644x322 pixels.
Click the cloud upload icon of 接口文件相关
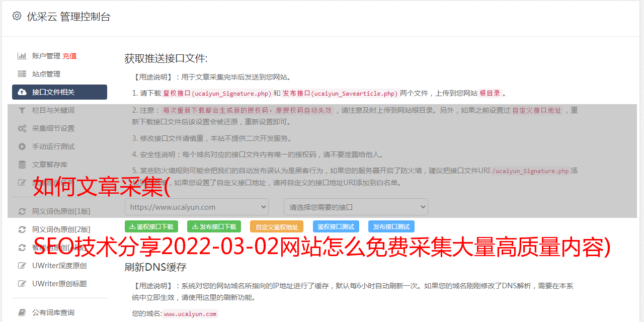pos(22,92)
